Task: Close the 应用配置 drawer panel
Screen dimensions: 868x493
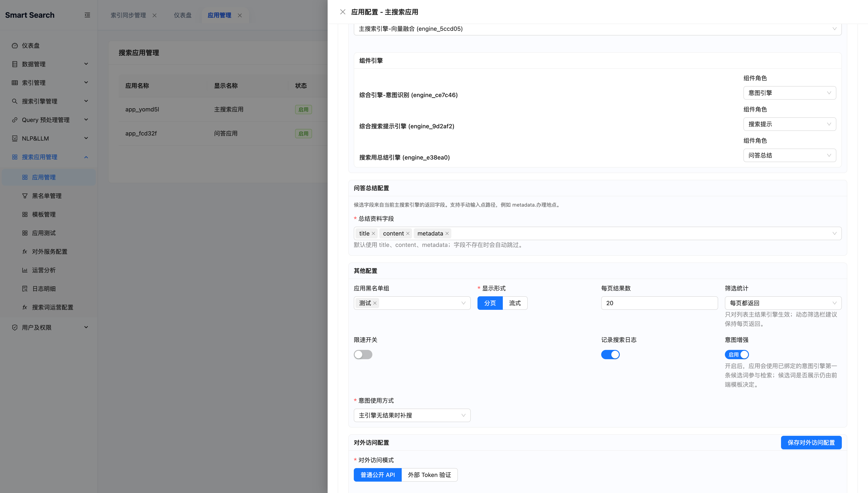Action: [343, 12]
